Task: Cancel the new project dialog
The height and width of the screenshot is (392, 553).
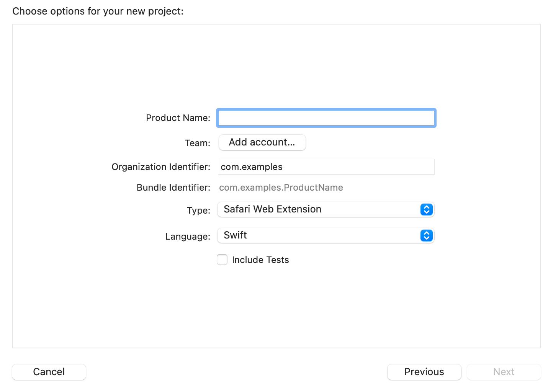Action: 49,372
